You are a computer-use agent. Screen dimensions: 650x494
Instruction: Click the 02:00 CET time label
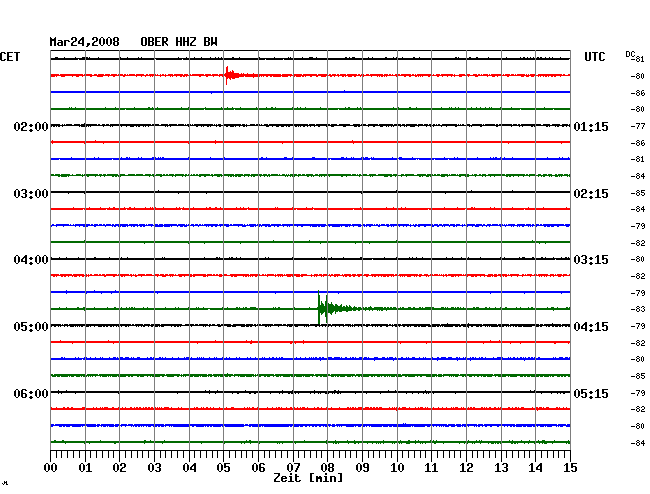(x=31, y=126)
